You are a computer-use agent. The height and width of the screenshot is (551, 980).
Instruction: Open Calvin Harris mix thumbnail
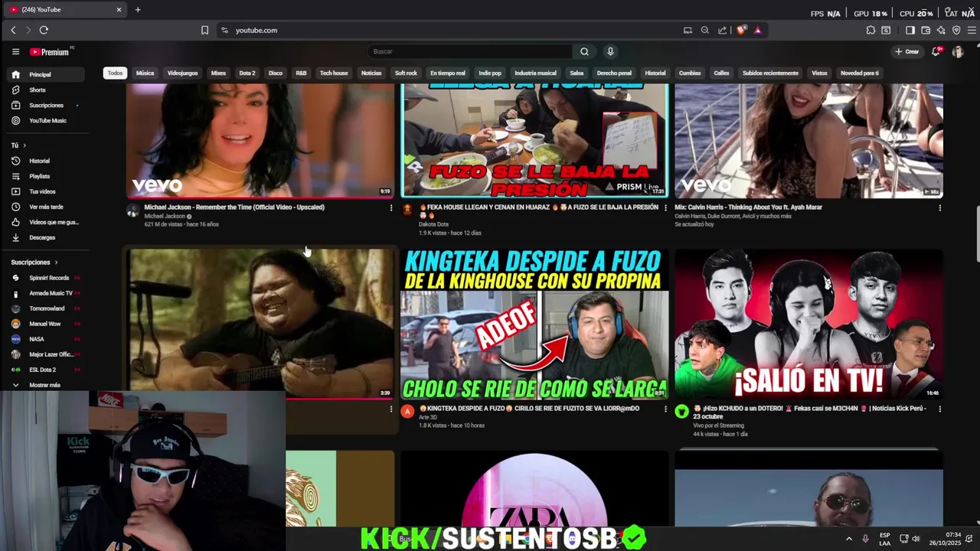(808, 141)
